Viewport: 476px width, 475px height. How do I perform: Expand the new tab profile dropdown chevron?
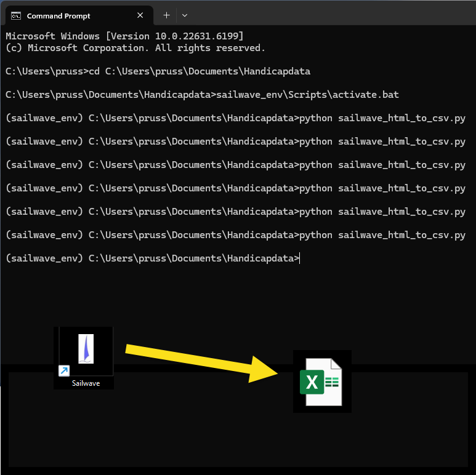tap(185, 15)
